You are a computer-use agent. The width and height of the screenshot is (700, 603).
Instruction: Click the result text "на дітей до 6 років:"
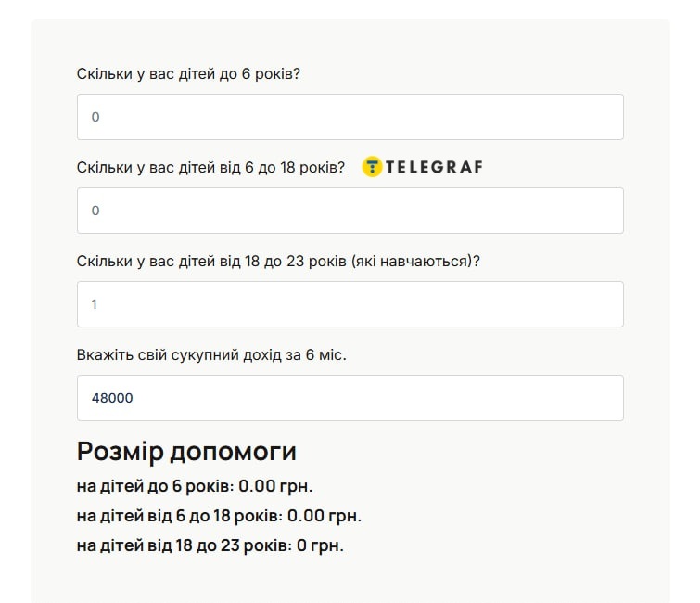click(x=155, y=486)
